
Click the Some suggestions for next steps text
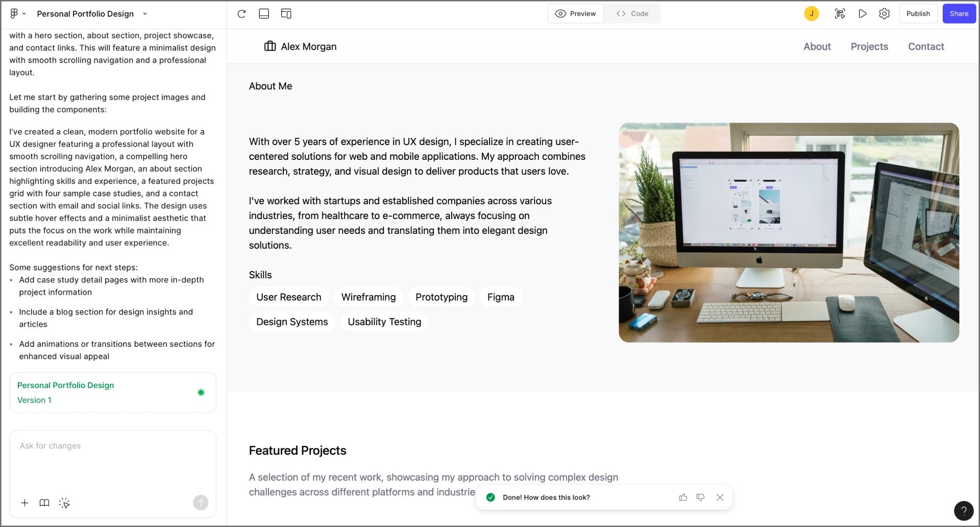click(73, 268)
